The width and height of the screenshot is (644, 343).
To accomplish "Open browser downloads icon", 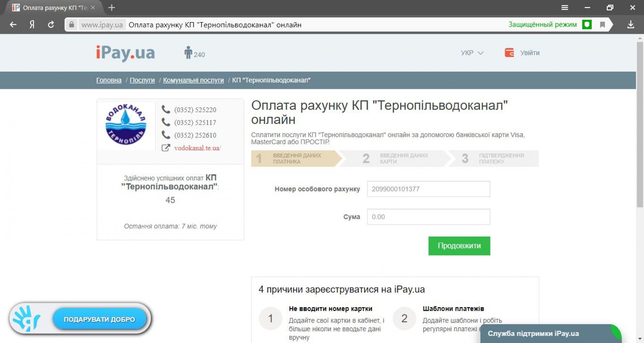I will [631, 24].
